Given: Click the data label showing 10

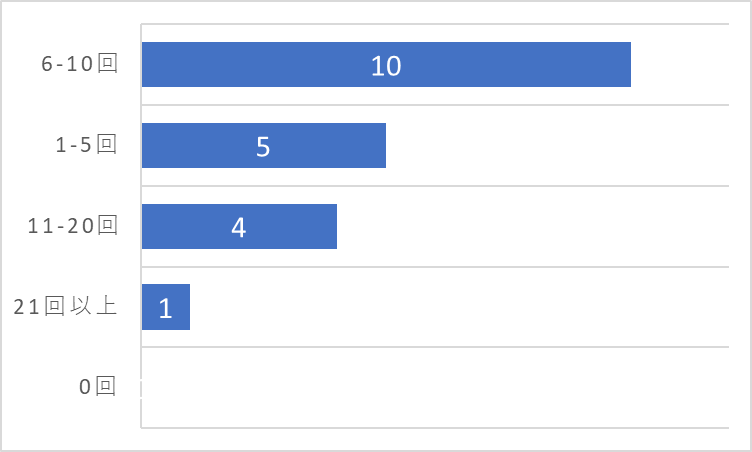Looking at the screenshot, I should 386,66.
